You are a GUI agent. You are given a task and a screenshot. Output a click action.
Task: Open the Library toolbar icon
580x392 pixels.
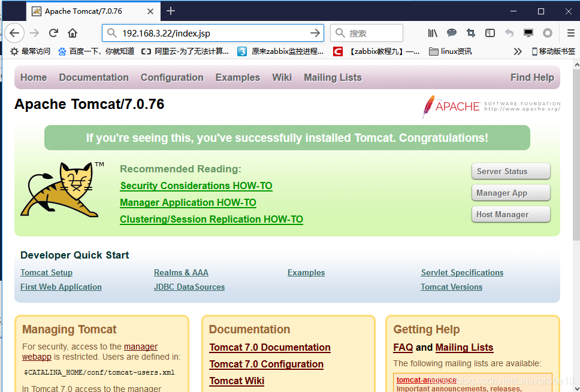coord(433,34)
